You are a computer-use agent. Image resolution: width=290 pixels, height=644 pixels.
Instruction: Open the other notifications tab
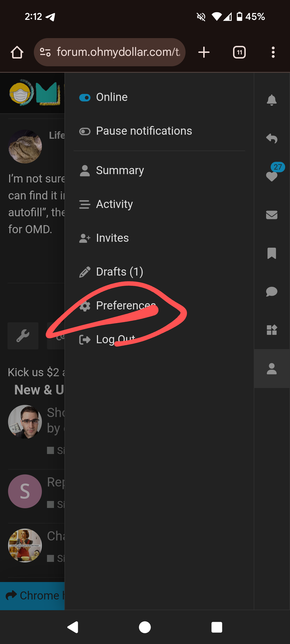(271, 330)
